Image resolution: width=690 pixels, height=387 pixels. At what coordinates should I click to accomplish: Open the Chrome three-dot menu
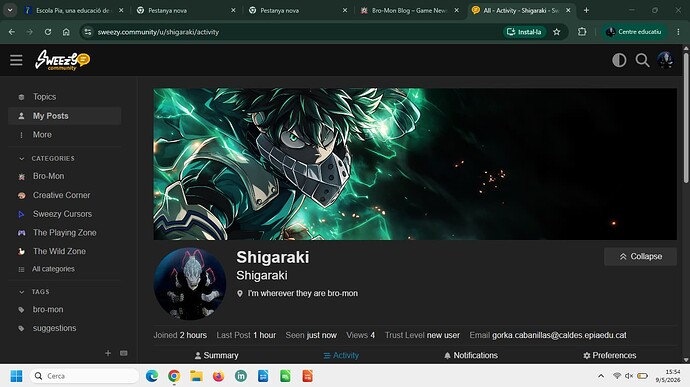[x=678, y=32]
